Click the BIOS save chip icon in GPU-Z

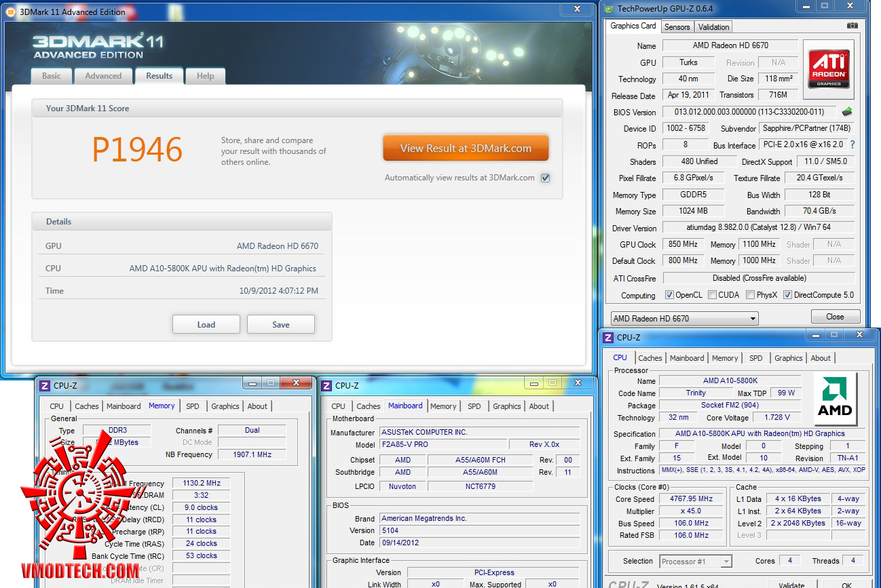[x=846, y=112]
